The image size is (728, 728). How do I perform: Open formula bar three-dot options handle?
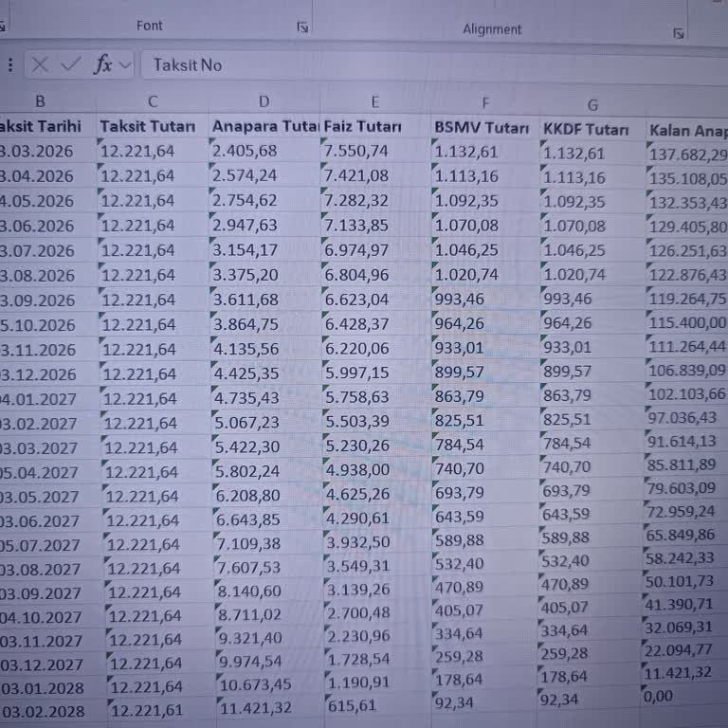pyautogui.click(x=10, y=65)
